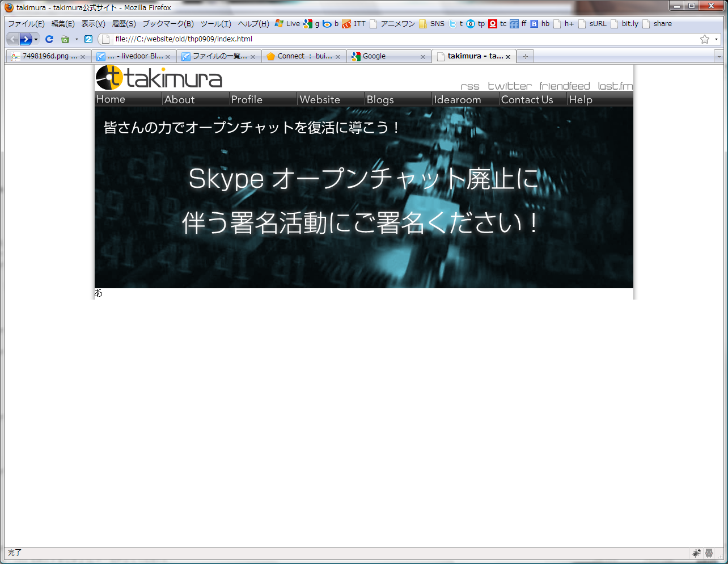Go to Idearoom in site navigation
Image resolution: width=728 pixels, height=564 pixels.
(465, 99)
